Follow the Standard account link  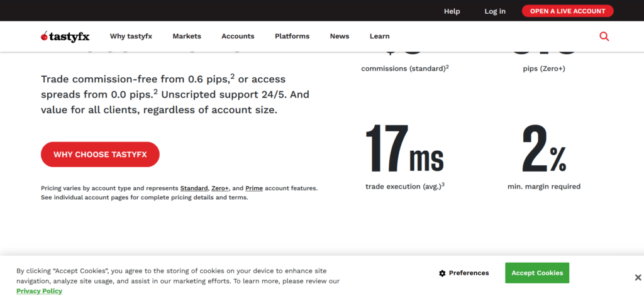[x=194, y=189]
